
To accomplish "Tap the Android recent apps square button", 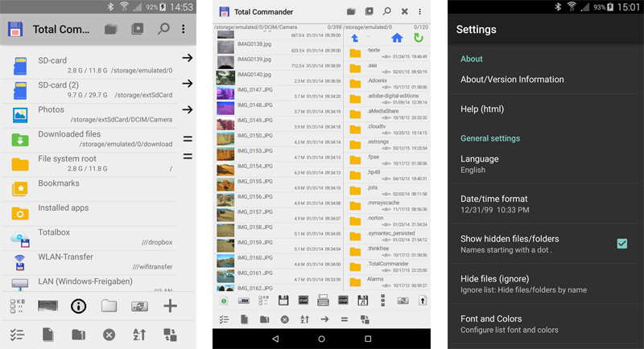I will [x=368, y=339].
